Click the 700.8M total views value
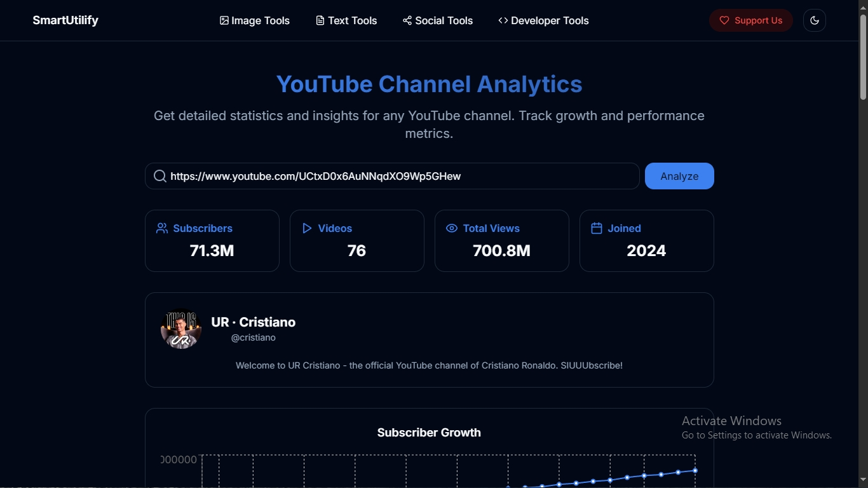 501,250
